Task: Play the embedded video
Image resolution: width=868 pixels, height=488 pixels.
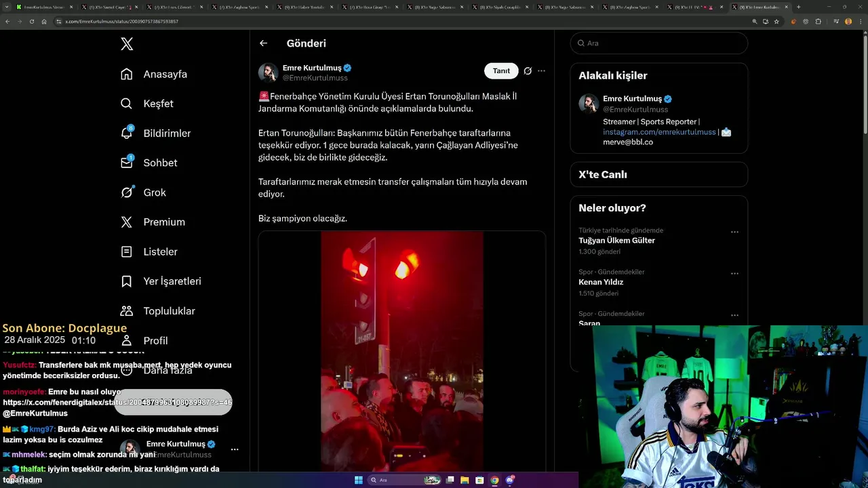Action: tap(401, 351)
